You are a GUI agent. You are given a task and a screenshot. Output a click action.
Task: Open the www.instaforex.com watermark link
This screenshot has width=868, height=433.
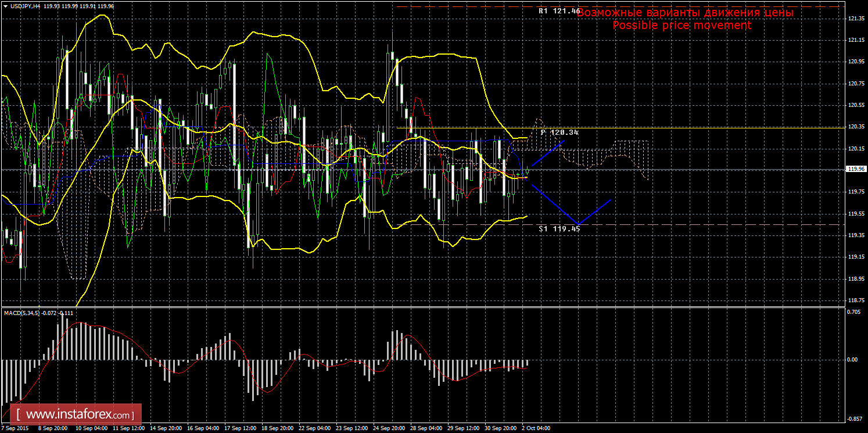tap(78, 415)
